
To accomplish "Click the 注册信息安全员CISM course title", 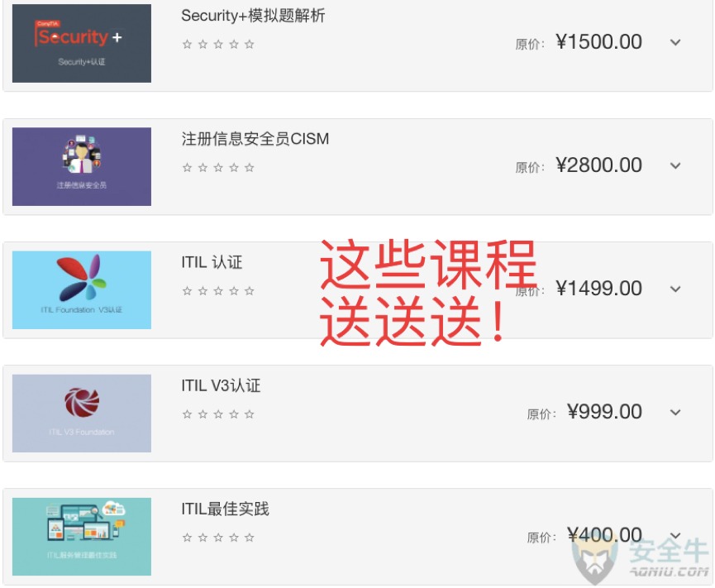I will point(255,139).
